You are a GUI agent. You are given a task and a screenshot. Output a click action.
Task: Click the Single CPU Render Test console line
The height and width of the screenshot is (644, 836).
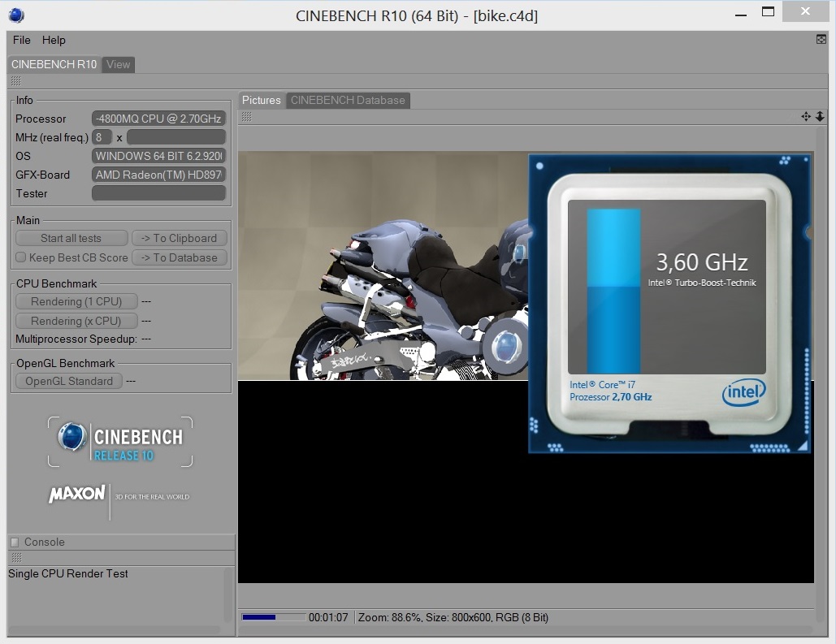click(x=68, y=573)
